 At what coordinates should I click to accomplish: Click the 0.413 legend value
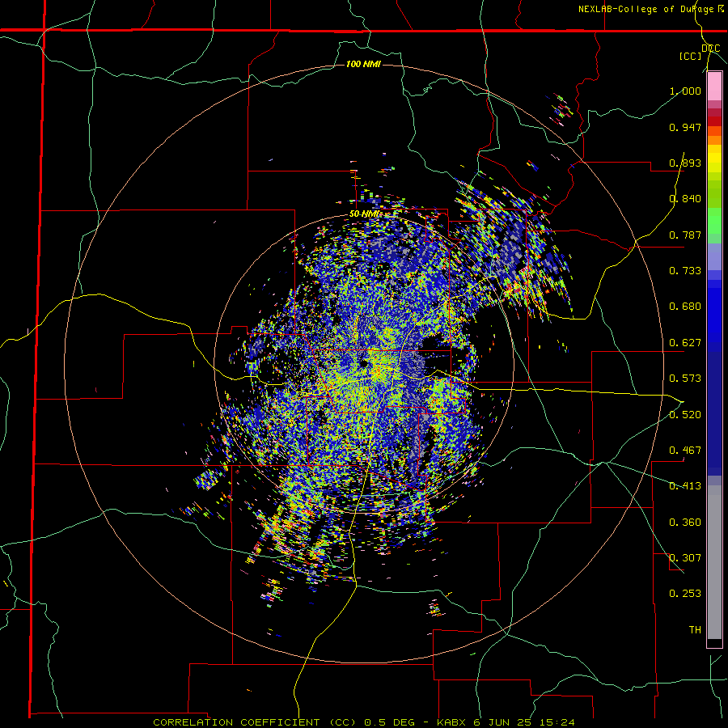pos(685,486)
